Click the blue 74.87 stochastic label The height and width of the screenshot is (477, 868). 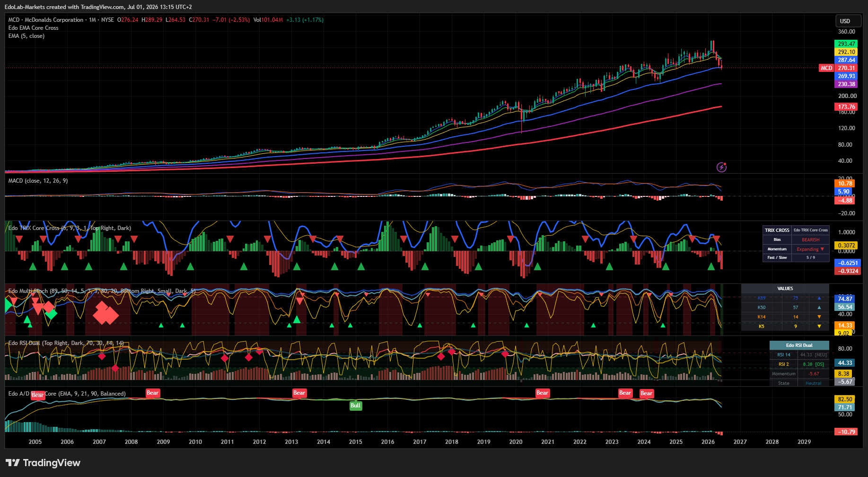[x=845, y=299]
